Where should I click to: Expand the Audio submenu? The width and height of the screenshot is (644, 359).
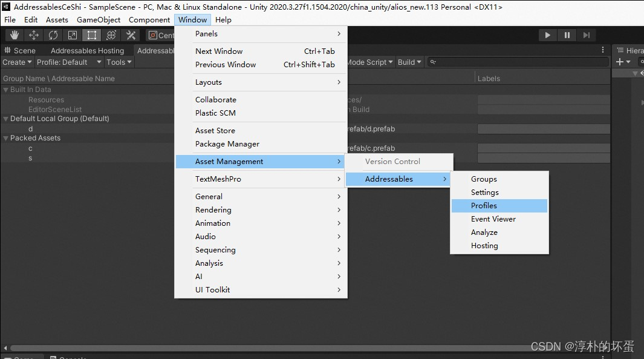click(261, 237)
